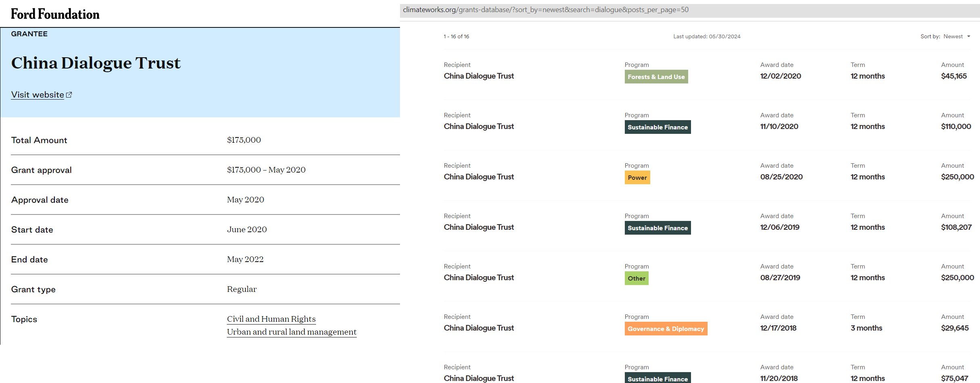Image resolution: width=980 pixels, height=383 pixels.
Task: Click the Ford Foundation logo
Action: tap(55, 14)
